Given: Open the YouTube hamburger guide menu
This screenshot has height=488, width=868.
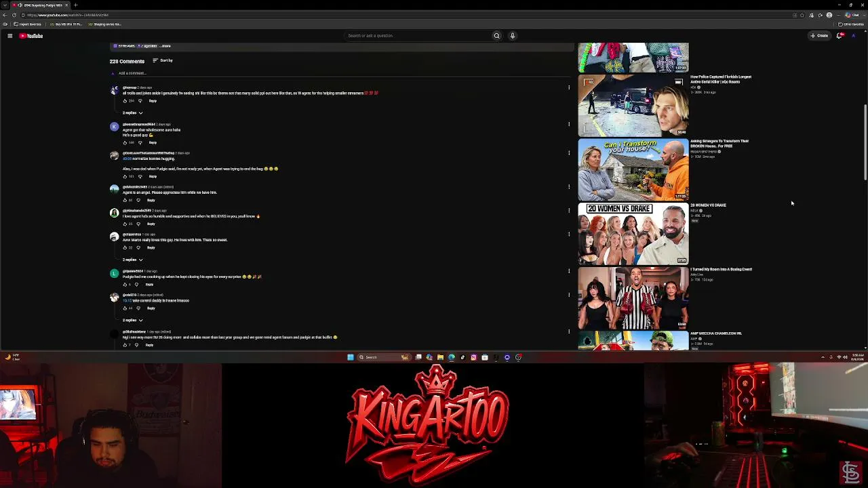Looking at the screenshot, I should (9, 36).
